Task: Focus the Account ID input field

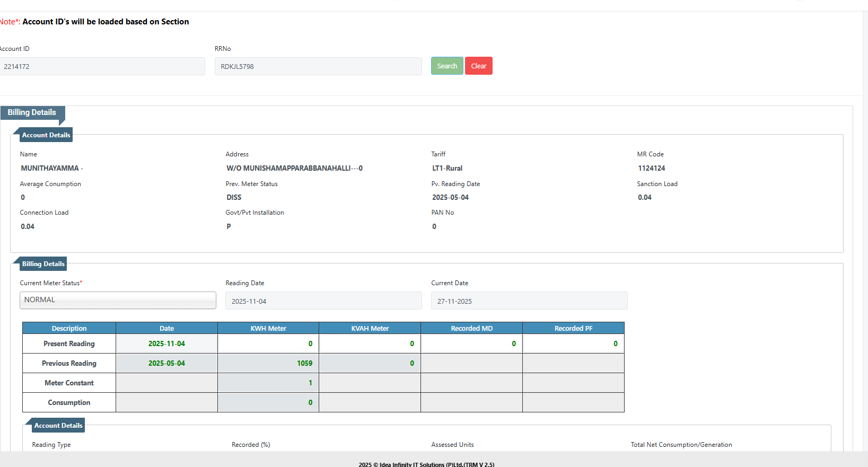Action: tap(102, 66)
